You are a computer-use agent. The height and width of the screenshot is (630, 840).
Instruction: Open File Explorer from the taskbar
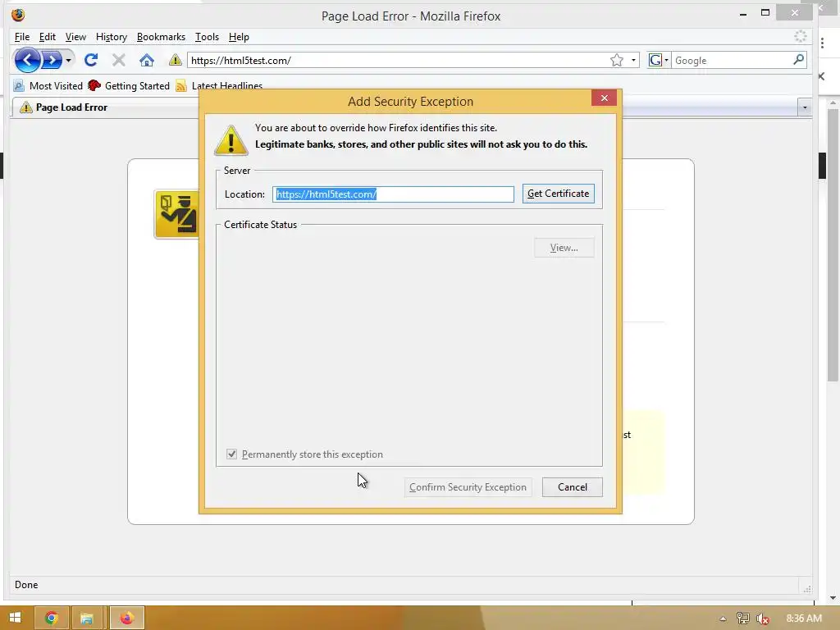(87, 619)
